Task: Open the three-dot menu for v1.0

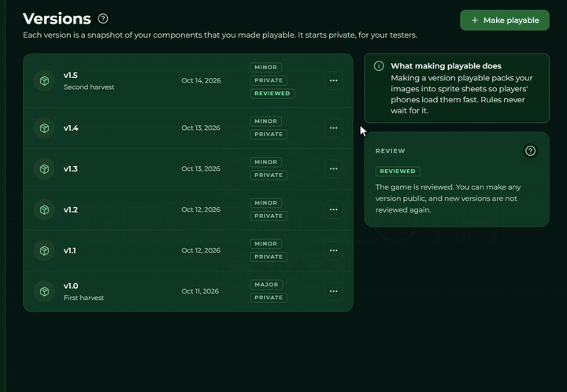Action: 333,291
